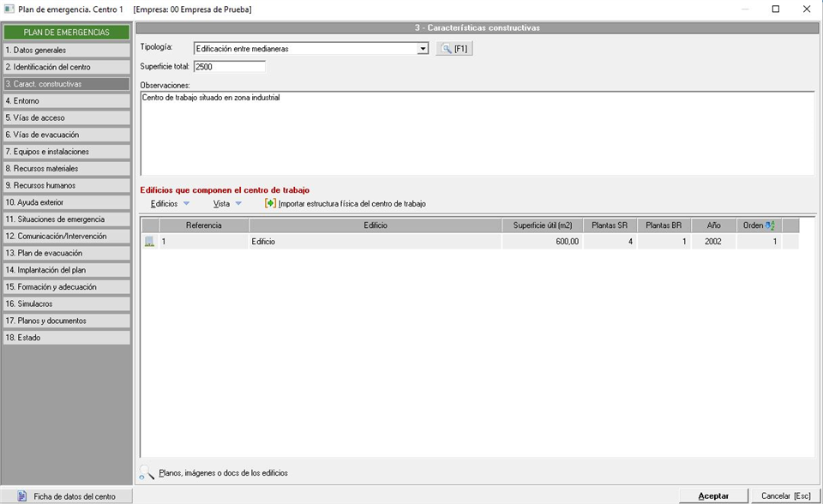Click the app icon in the title bar
Image resolution: width=823 pixels, height=504 pixels.
click(x=9, y=9)
